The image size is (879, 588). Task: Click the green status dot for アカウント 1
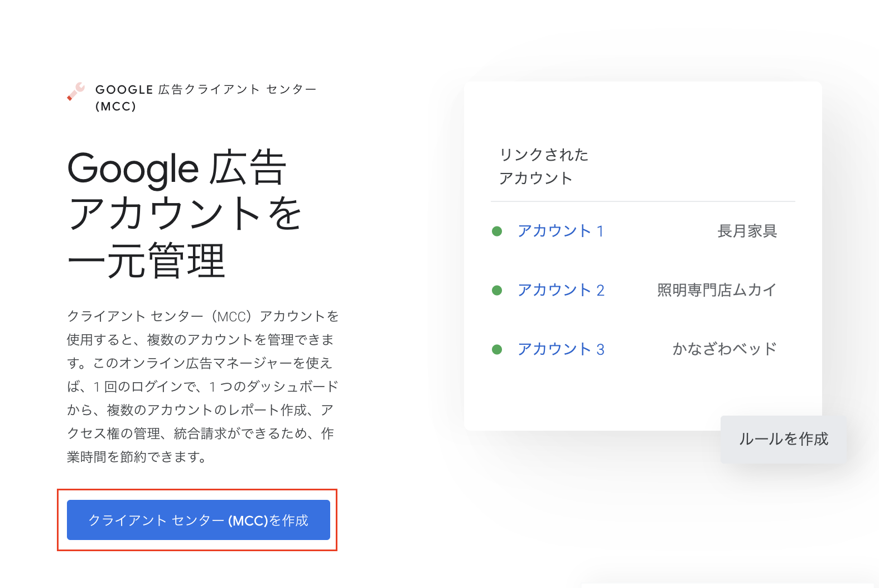(x=497, y=232)
